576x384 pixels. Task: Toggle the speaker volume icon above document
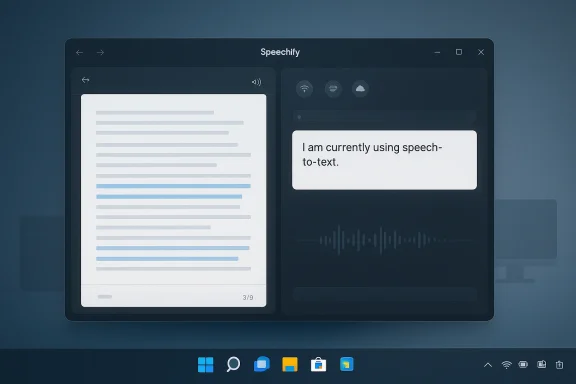(x=256, y=82)
